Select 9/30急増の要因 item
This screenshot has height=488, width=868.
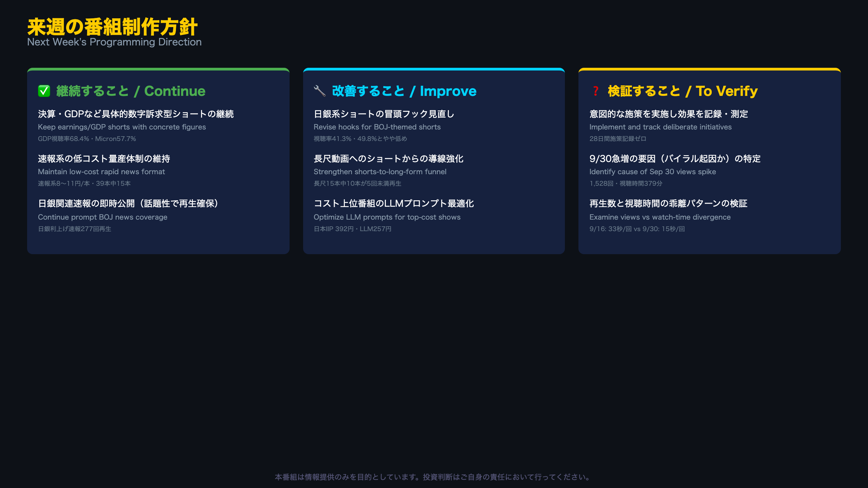click(675, 159)
